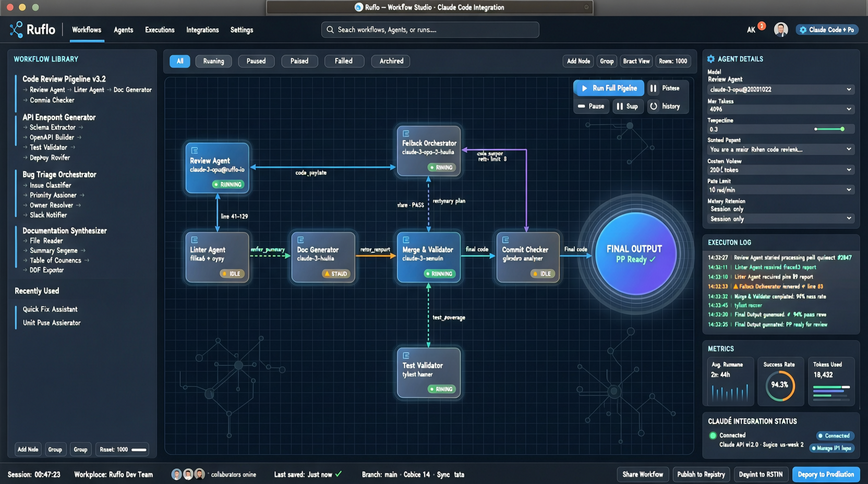This screenshot has width=868, height=484.
Task: Click the Commit Checker node icon
Action: [x=505, y=240]
